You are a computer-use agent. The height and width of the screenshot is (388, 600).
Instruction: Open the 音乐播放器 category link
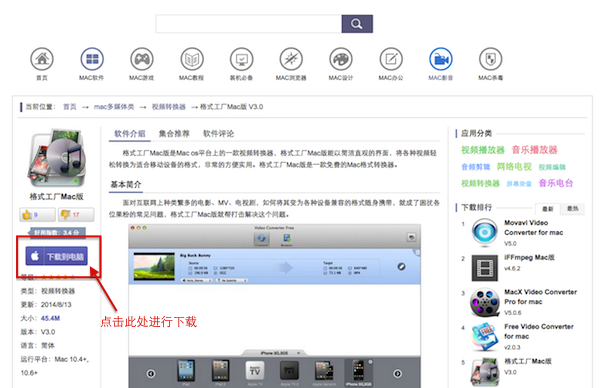535,150
